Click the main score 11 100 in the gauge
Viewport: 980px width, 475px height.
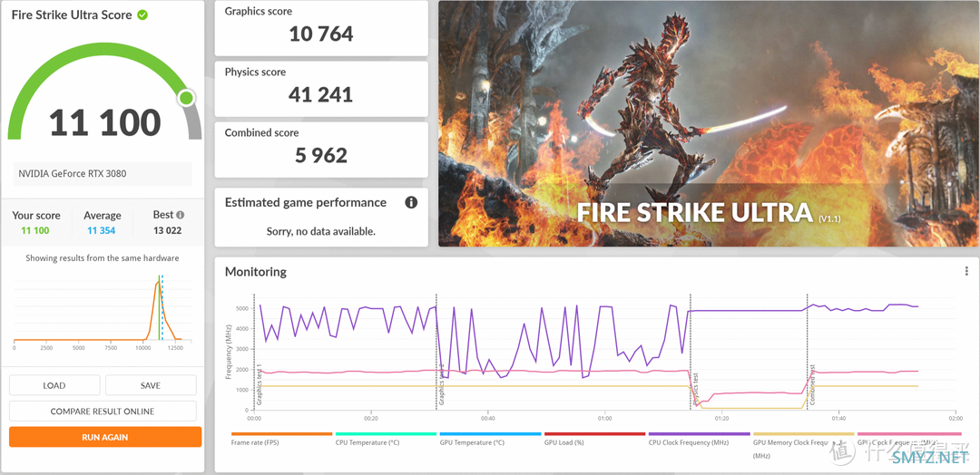(105, 122)
